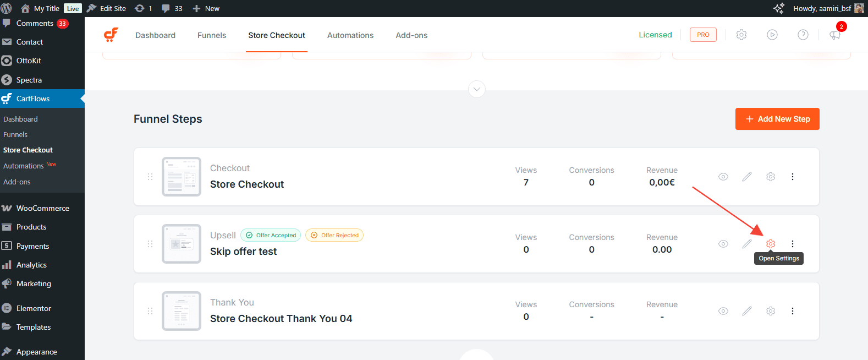Edit the Store Checkout step with pencil icon
Viewport: 868px width, 360px height.
tap(746, 177)
